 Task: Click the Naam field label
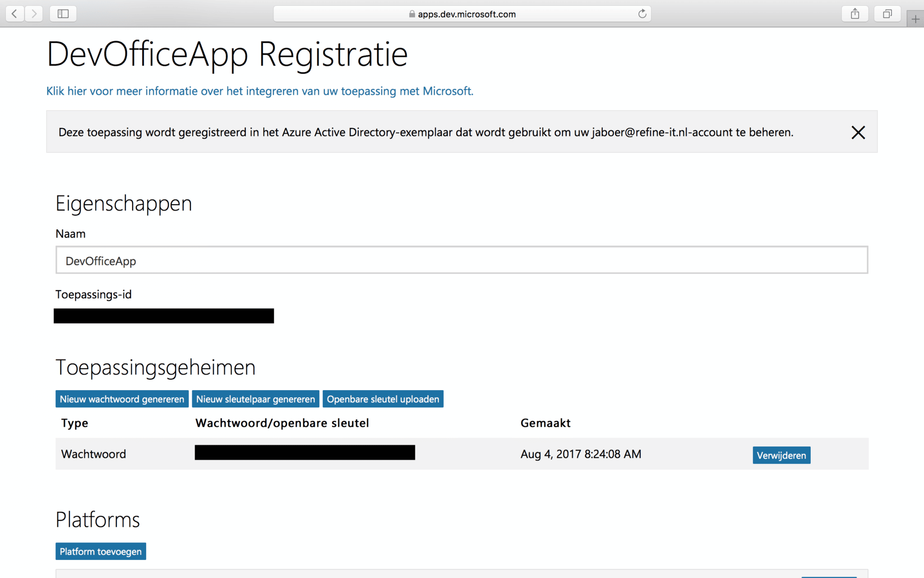[x=70, y=234]
